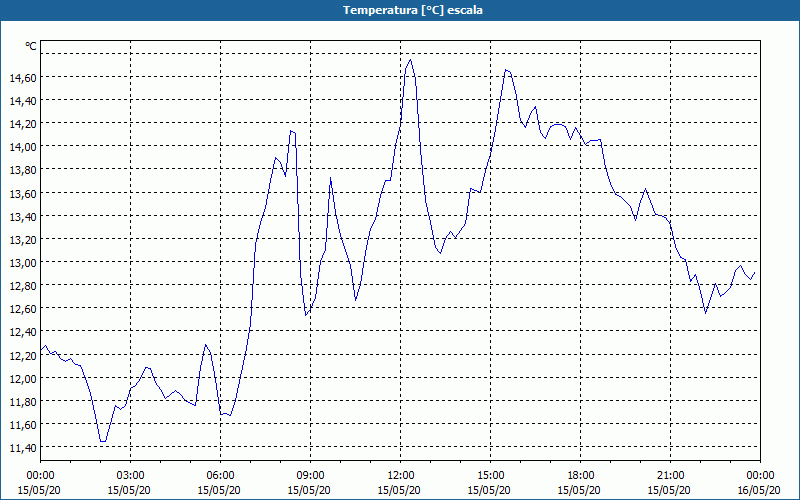Image resolution: width=800 pixels, height=500 pixels.
Task: Click the 11,60 y-axis value
Action: [23, 424]
